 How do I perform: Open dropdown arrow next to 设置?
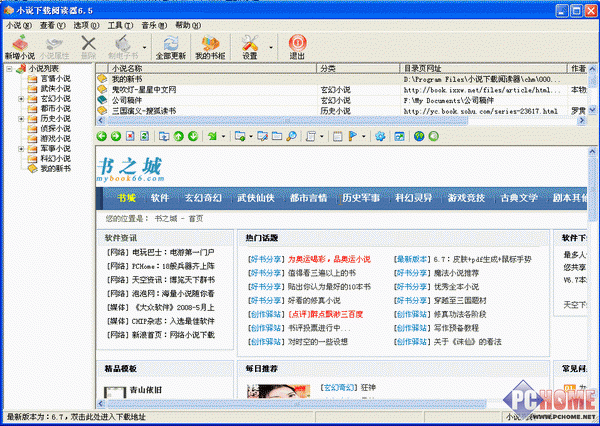pos(271,47)
